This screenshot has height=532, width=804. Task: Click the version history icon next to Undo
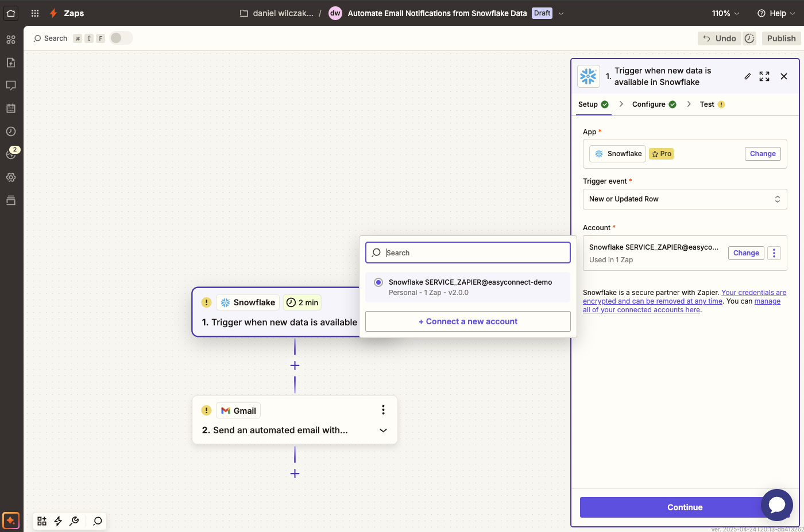[749, 38]
